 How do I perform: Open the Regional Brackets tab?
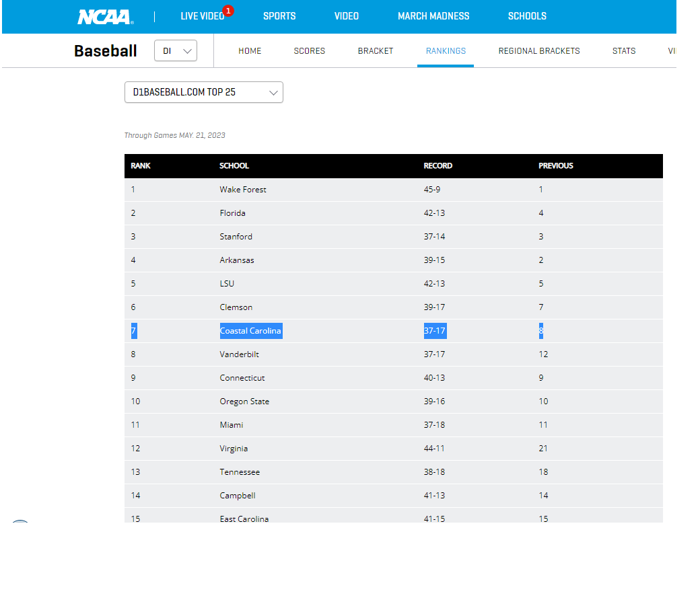[539, 51]
